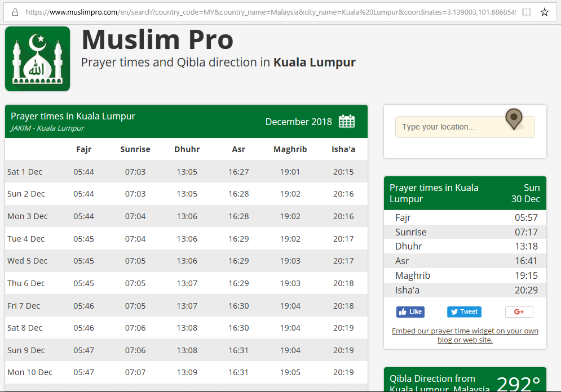Screen dimensions: 561x392
Task: Click Sat 1 Dec Isha'a time 20:15
Action: (x=343, y=172)
